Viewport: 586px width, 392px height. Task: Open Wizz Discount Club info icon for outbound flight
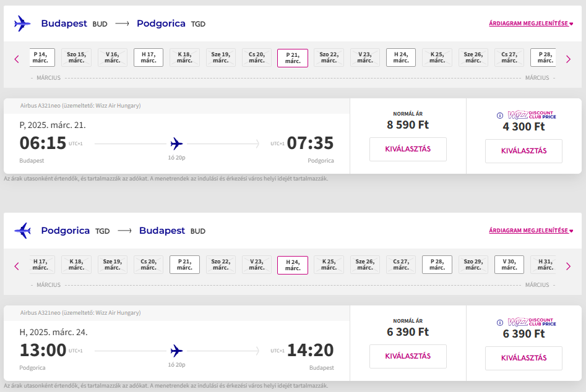(499, 116)
